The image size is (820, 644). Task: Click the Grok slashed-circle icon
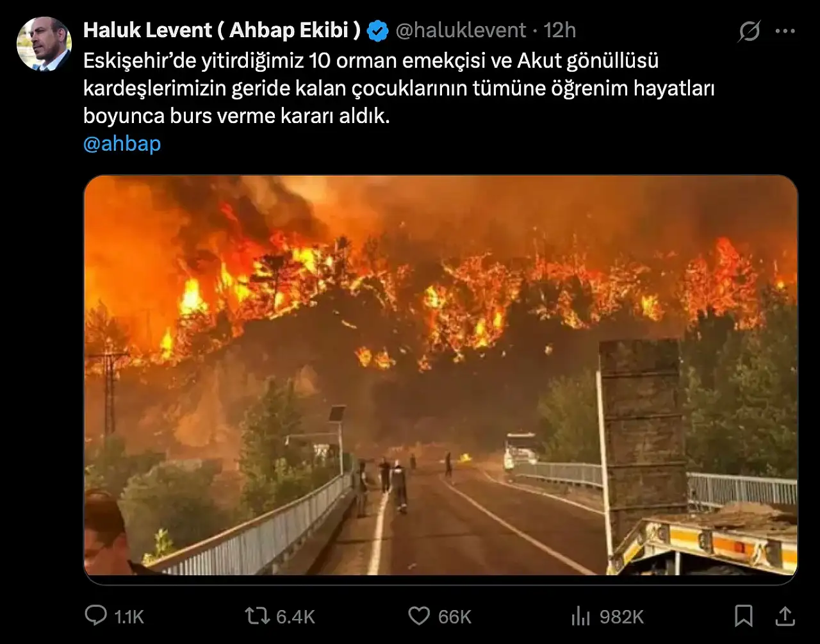pyautogui.click(x=749, y=31)
